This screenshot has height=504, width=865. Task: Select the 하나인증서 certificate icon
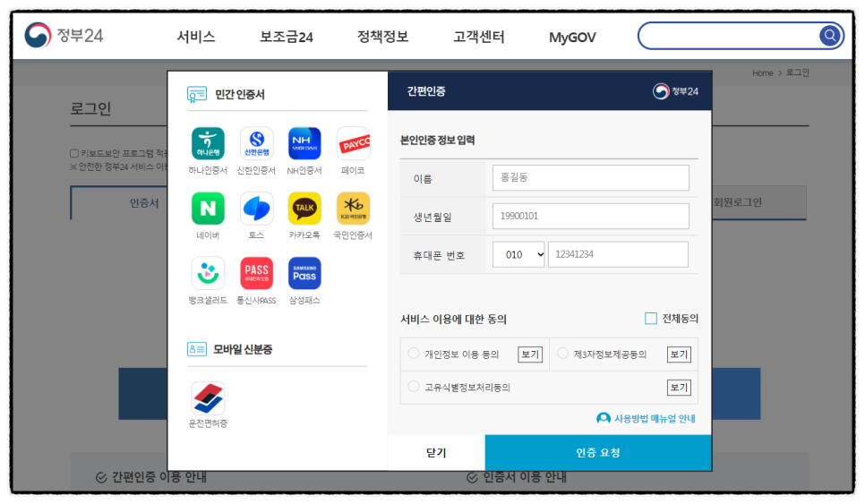(208, 143)
